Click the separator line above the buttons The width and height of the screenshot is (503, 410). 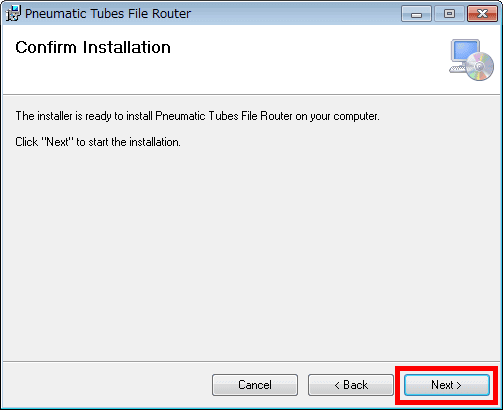251,361
